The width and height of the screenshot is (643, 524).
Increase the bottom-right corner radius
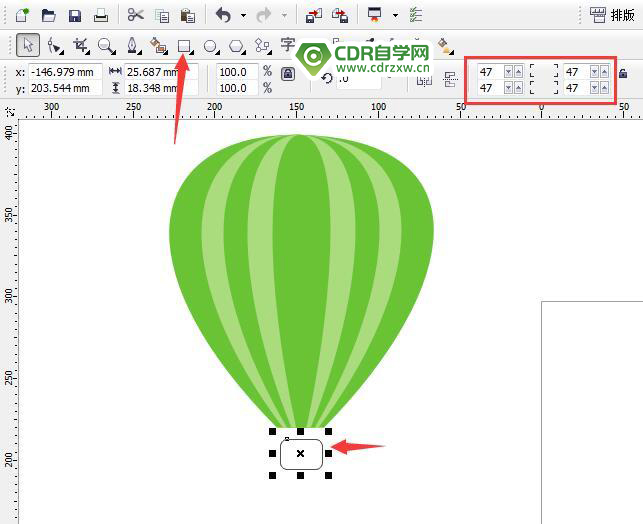point(604,88)
